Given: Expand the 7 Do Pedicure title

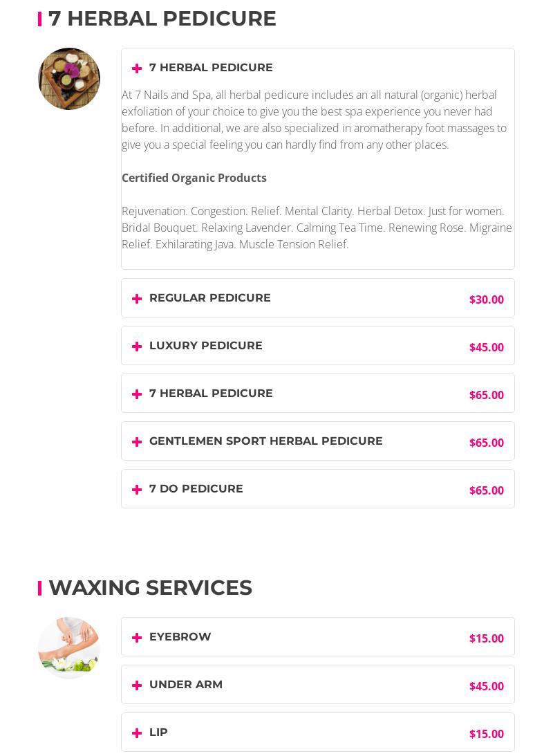Looking at the screenshot, I should pos(196,489).
